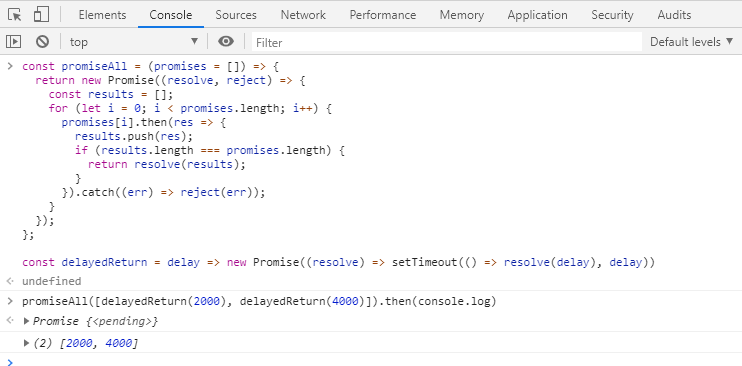Viewport: 742px width, 366px height.
Task: Open the top JavaScript context dropdown
Action: pyautogui.click(x=134, y=42)
